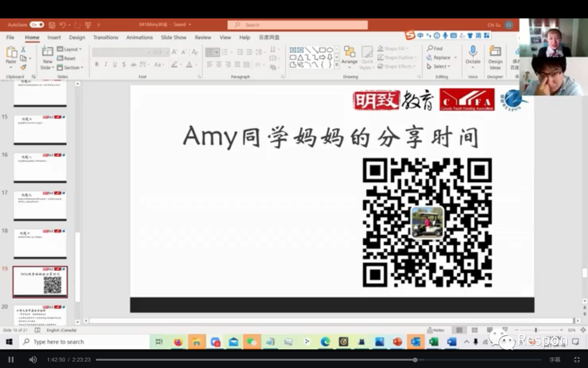Justify paragraph text
The width and height of the screenshot is (588, 368).
[x=237, y=64]
